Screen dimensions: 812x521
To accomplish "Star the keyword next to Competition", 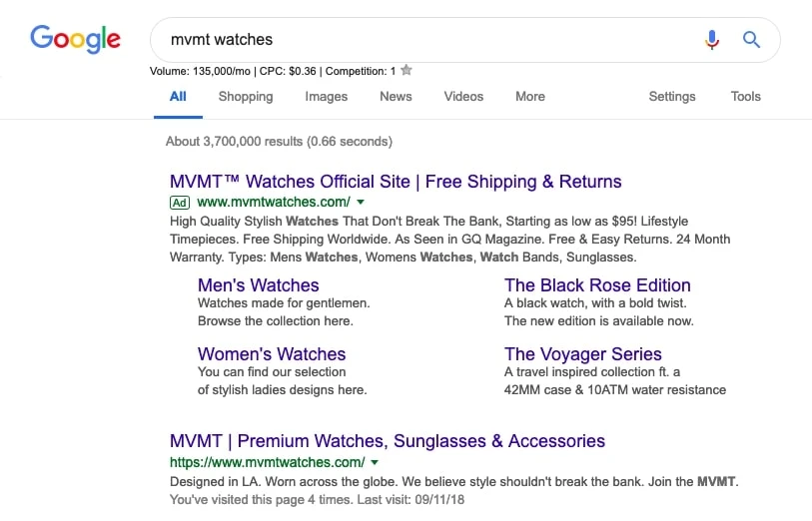I will point(406,71).
